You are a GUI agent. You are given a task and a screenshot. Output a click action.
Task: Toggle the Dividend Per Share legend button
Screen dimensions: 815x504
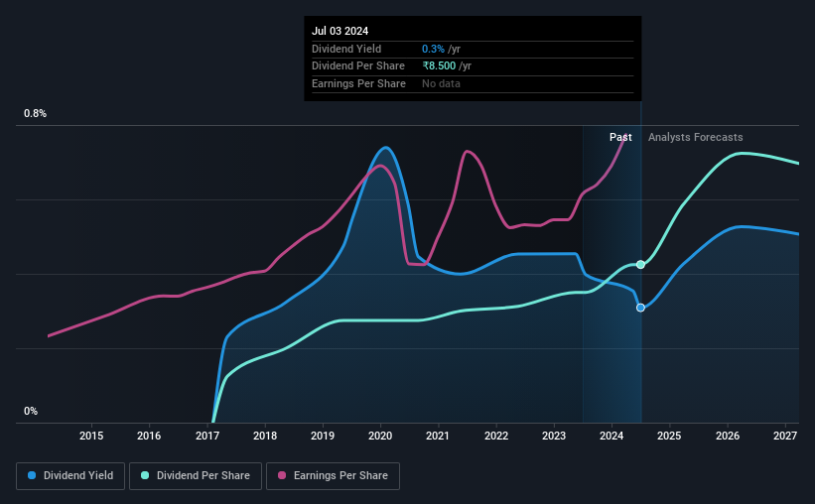point(196,476)
